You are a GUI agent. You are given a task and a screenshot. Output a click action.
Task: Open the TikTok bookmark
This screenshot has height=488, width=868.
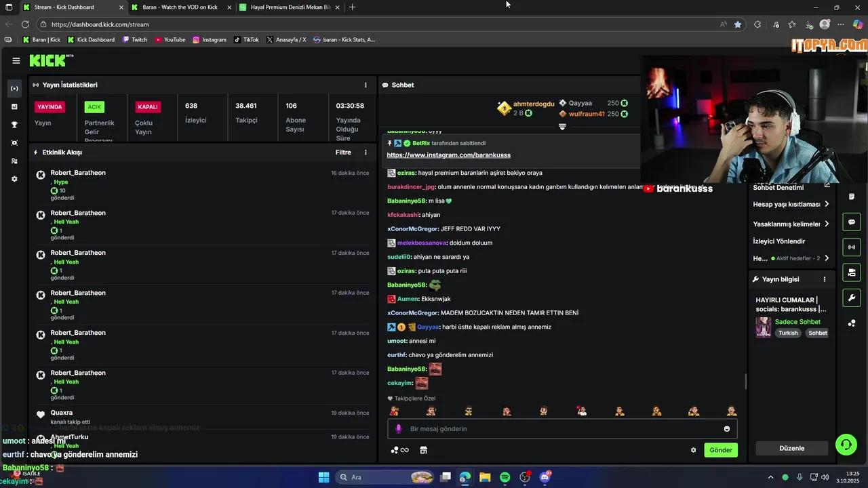pos(247,39)
